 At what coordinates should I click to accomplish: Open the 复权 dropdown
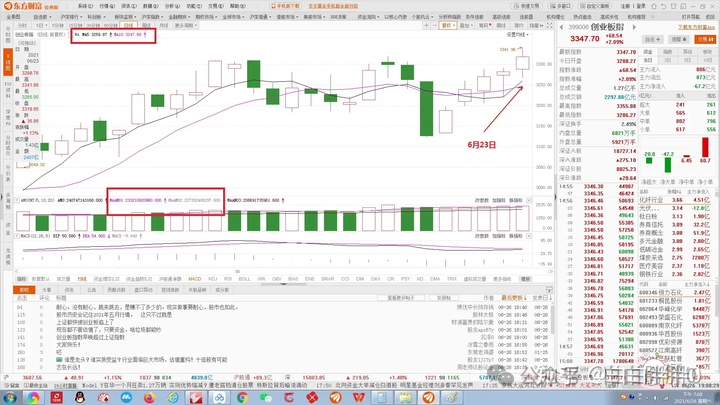[x=448, y=25]
